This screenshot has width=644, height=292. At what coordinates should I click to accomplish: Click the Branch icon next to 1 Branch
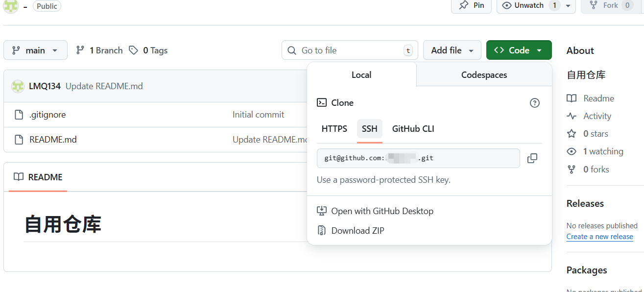click(80, 50)
